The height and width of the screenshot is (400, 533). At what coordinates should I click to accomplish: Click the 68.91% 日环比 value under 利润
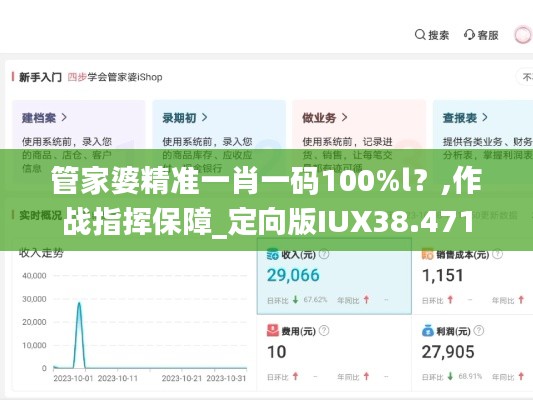pyautogui.click(x=470, y=377)
